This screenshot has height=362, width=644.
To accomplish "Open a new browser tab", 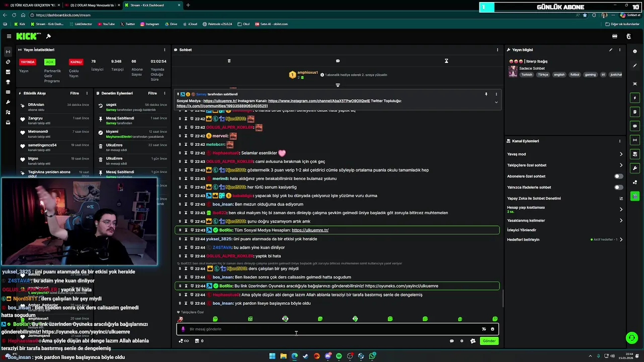I will click(188, 5).
